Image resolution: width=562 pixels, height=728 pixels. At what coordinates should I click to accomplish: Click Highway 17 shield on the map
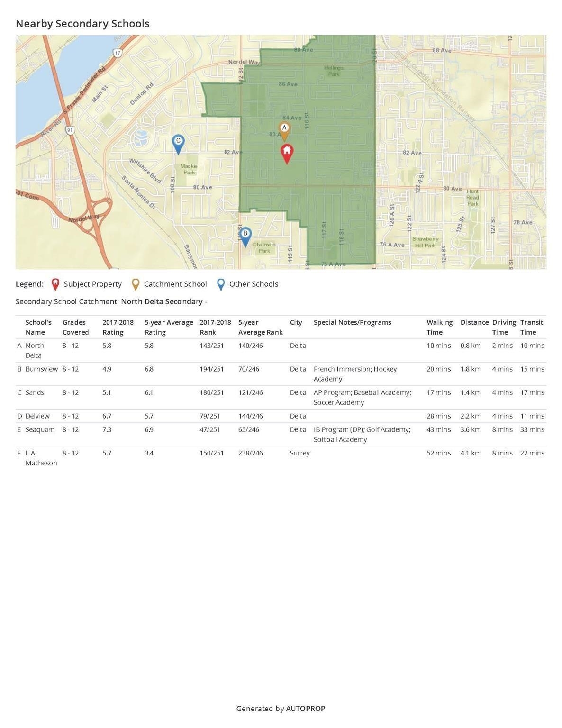pos(118,53)
